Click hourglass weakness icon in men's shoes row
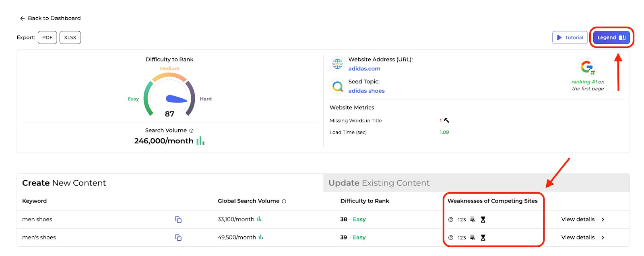 tap(483, 237)
